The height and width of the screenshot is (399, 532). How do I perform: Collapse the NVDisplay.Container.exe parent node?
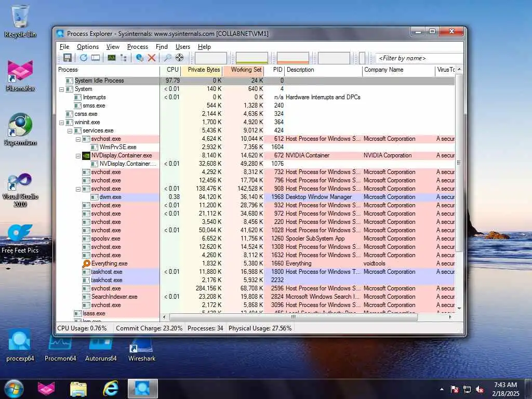click(78, 156)
